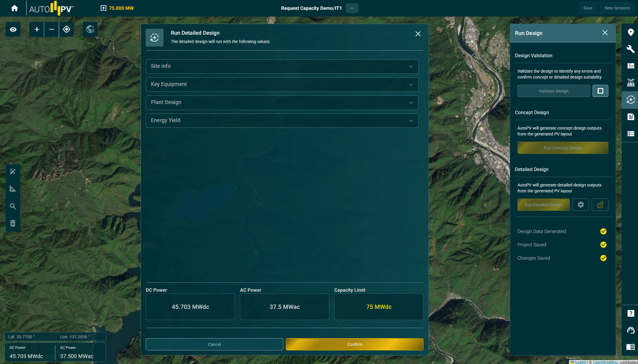Click Run Concept Design button

[x=563, y=148]
